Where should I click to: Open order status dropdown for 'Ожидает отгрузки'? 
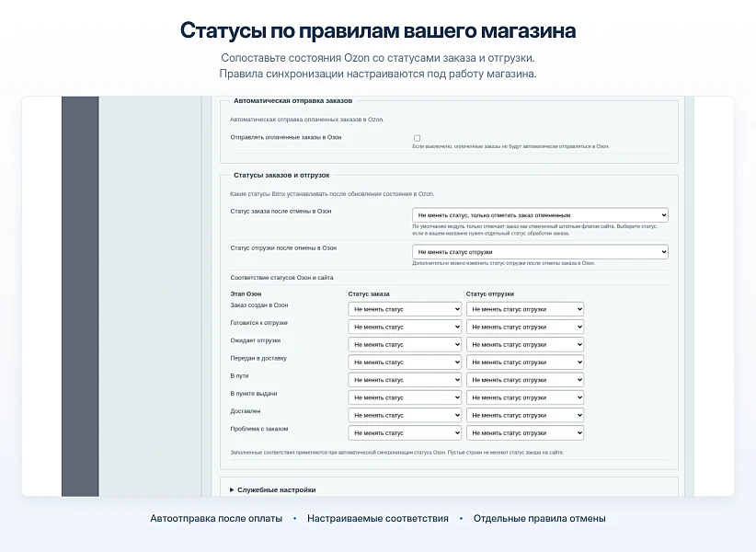coord(405,345)
